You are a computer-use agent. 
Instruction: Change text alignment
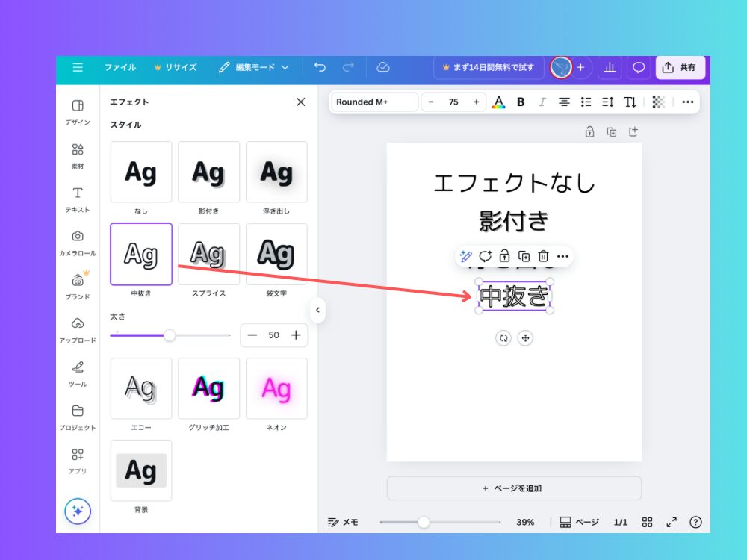click(564, 102)
